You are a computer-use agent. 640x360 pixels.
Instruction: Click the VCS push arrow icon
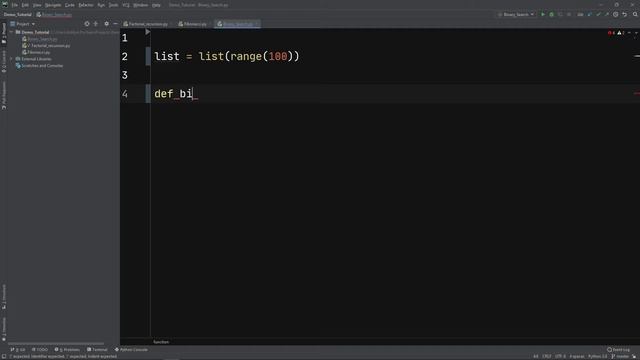point(607,14)
